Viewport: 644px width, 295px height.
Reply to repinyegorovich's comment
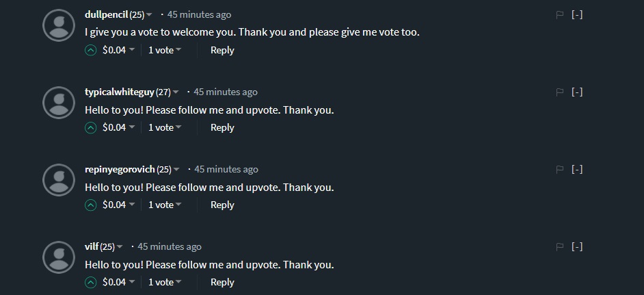[222, 205]
